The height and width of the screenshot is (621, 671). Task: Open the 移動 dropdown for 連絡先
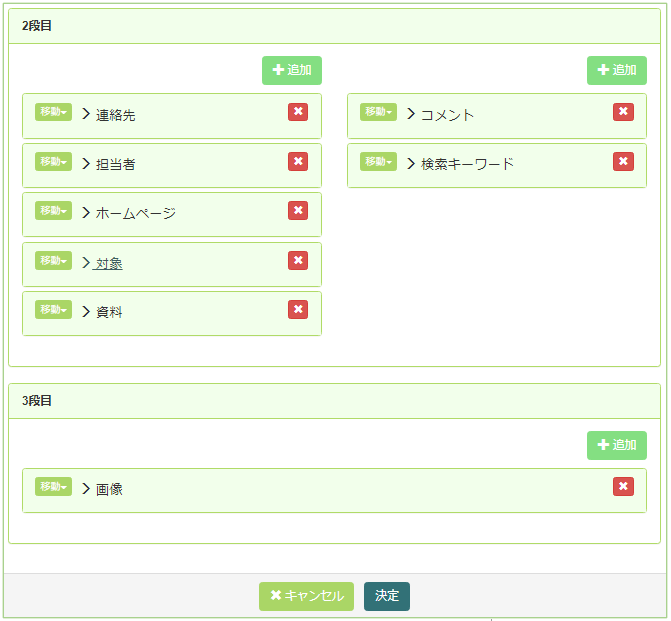(x=54, y=112)
